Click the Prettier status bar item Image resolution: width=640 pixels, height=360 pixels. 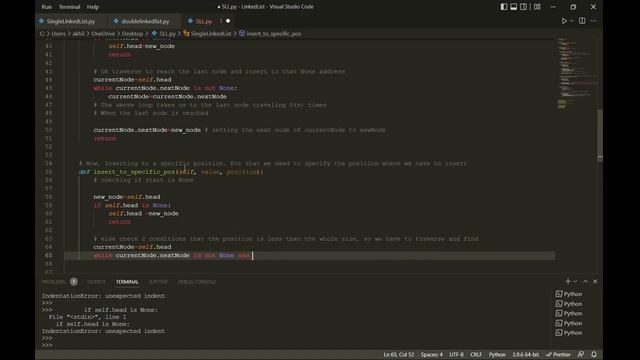558,355
